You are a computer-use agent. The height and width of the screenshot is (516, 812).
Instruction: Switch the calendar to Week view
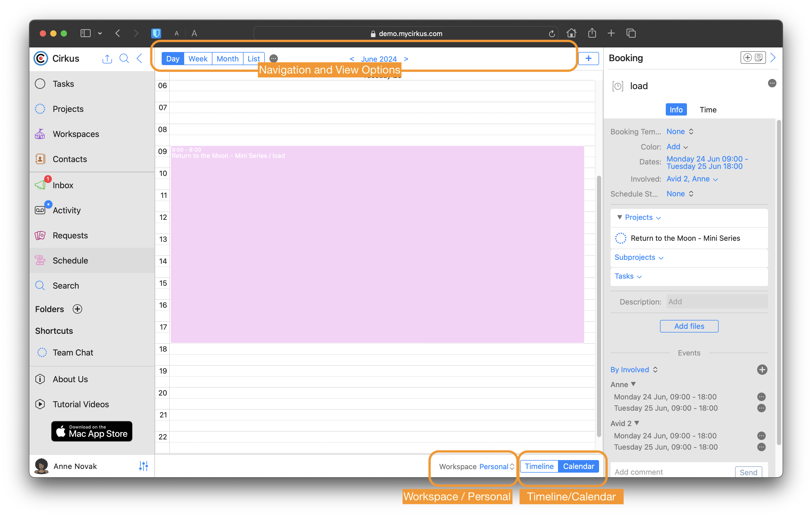click(198, 59)
